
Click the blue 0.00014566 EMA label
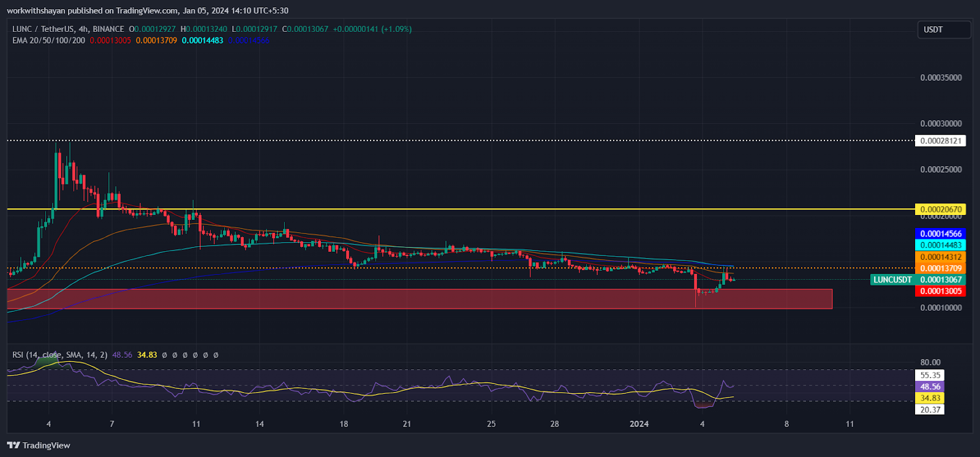coord(940,233)
